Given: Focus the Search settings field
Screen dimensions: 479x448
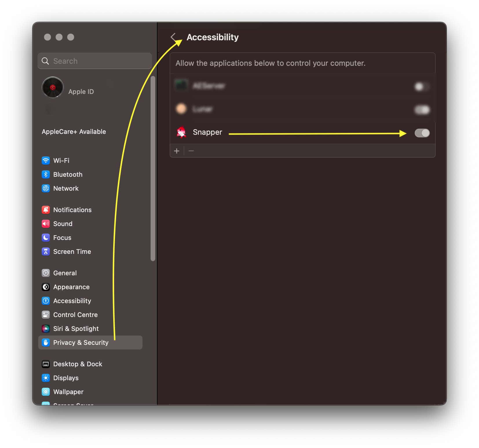Looking at the screenshot, I should click(x=94, y=61).
